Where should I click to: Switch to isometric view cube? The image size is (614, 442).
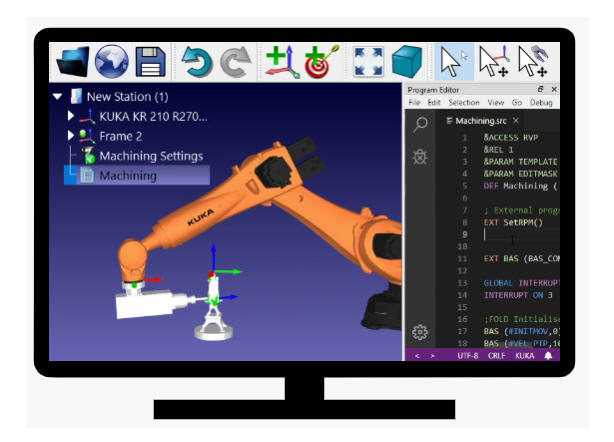click(x=406, y=62)
